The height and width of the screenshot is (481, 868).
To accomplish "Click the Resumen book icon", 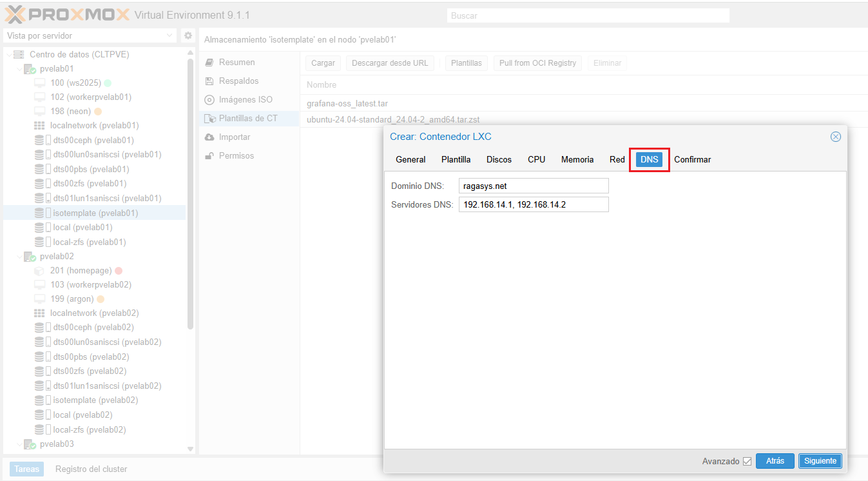I will (x=209, y=63).
